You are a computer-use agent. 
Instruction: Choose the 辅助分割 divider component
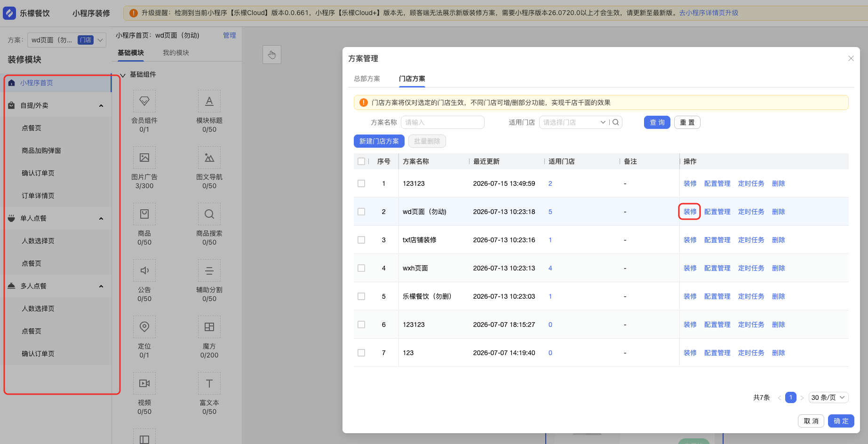tap(209, 270)
